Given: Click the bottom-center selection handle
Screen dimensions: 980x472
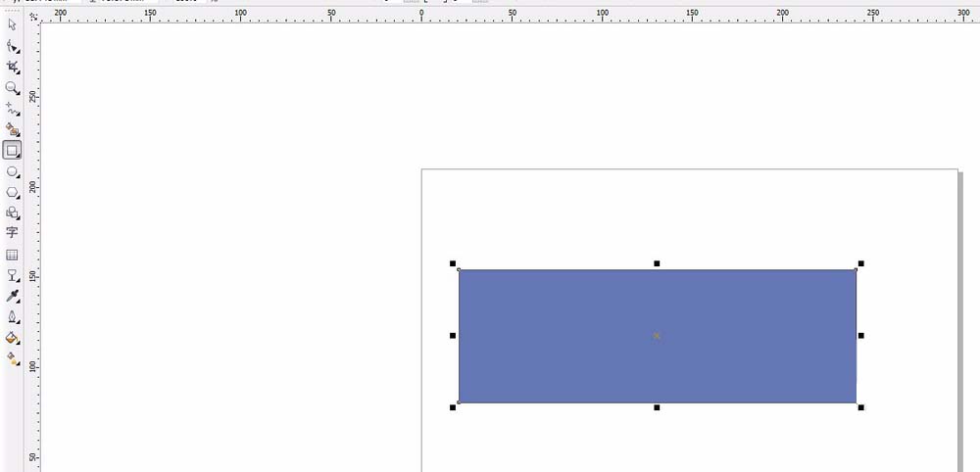Looking at the screenshot, I should coord(657,407).
